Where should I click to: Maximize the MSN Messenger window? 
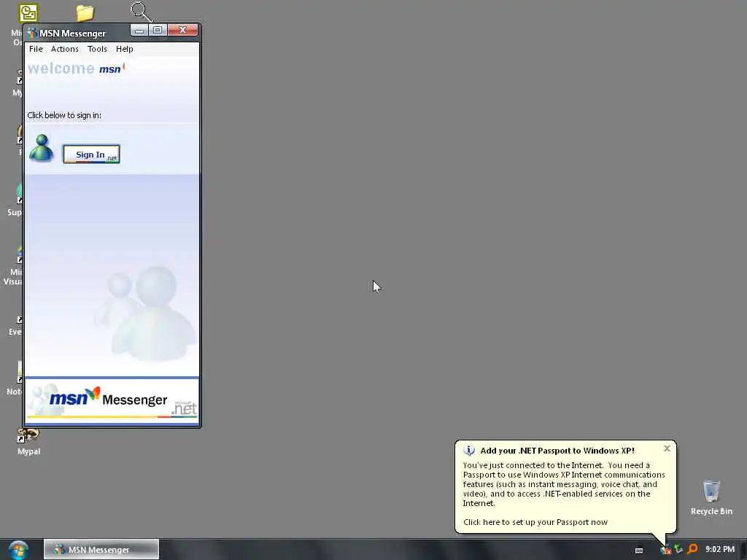158,31
